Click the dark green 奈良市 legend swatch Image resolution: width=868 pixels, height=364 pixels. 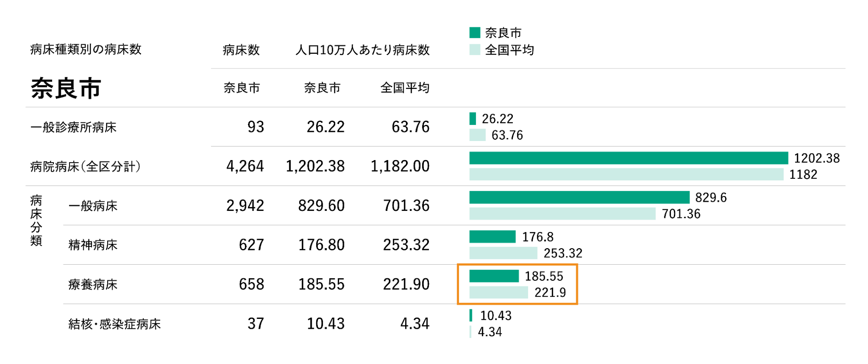pyautogui.click(x=475, y=33)
